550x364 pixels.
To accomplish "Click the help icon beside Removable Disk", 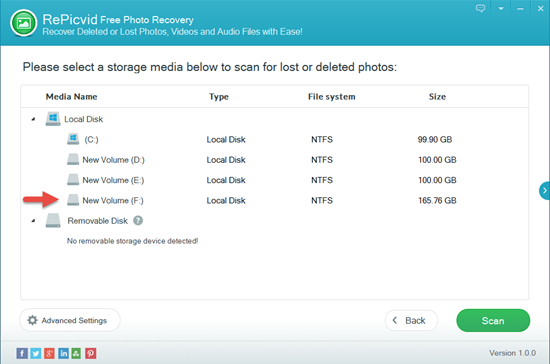I will click(138, 221).
